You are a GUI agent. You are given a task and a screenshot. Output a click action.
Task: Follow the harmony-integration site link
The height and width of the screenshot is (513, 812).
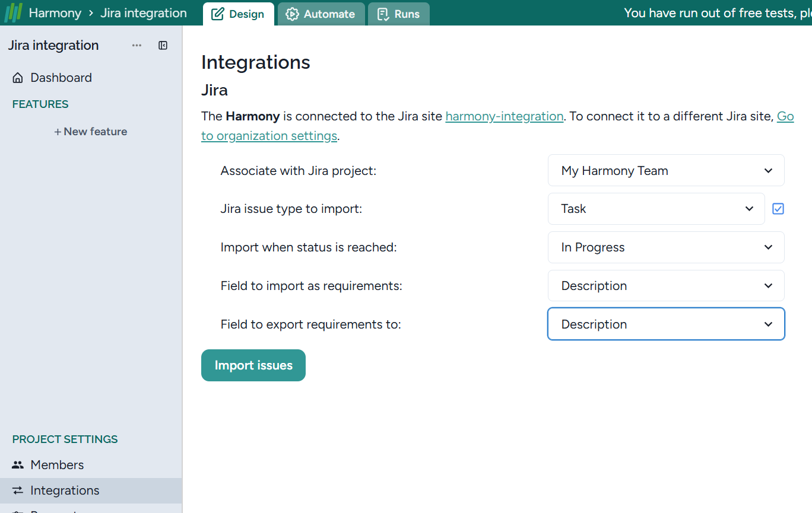pyautogui.click(x=504, y=116)
